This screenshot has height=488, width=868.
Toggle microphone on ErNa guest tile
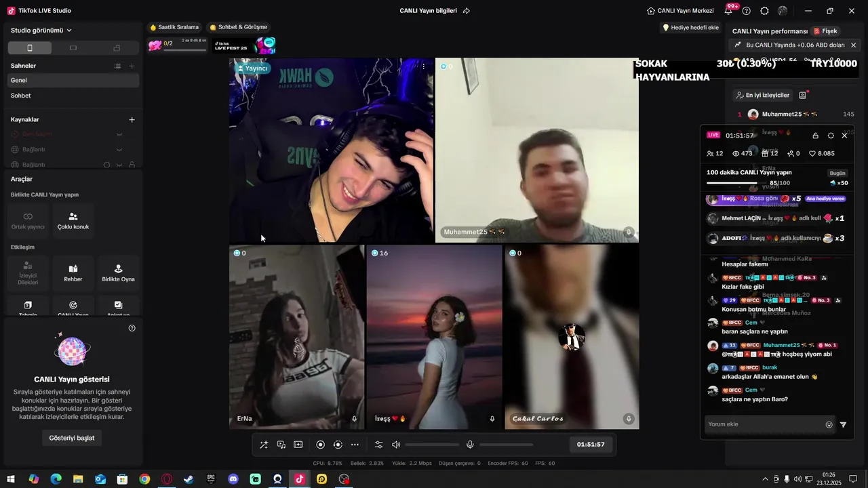[354, 419]
